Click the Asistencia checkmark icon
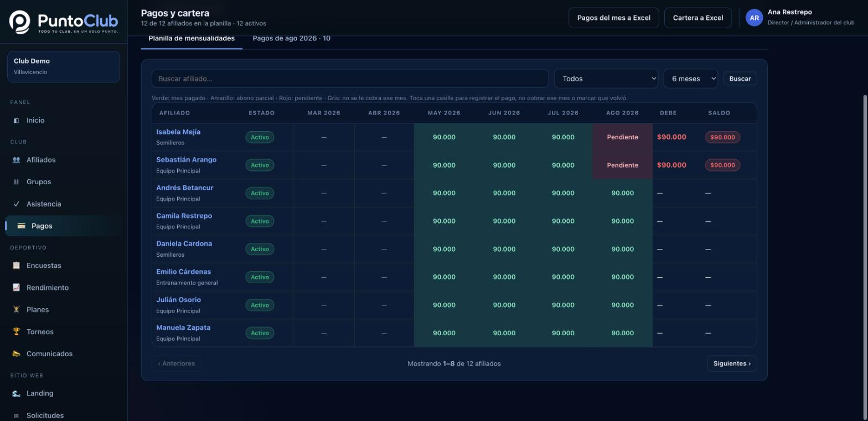The width and height of the screenshot is (868, 421). click(x=16, y=204)
